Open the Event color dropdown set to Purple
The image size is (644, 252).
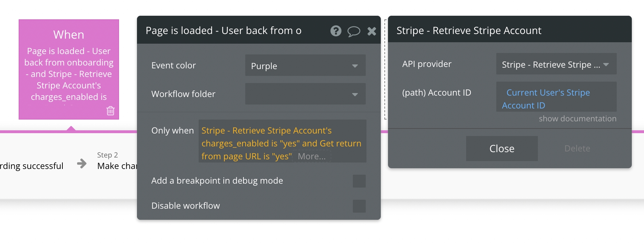tap(305, 65)
